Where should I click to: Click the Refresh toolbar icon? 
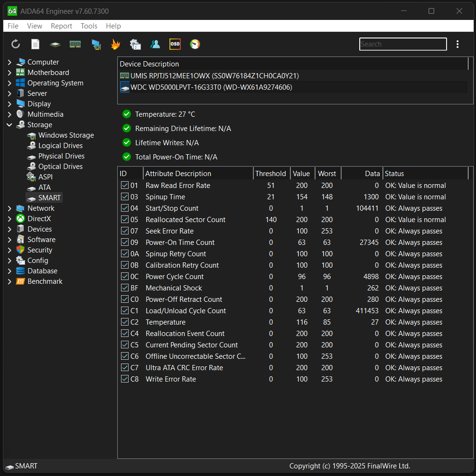coord(16,44)
